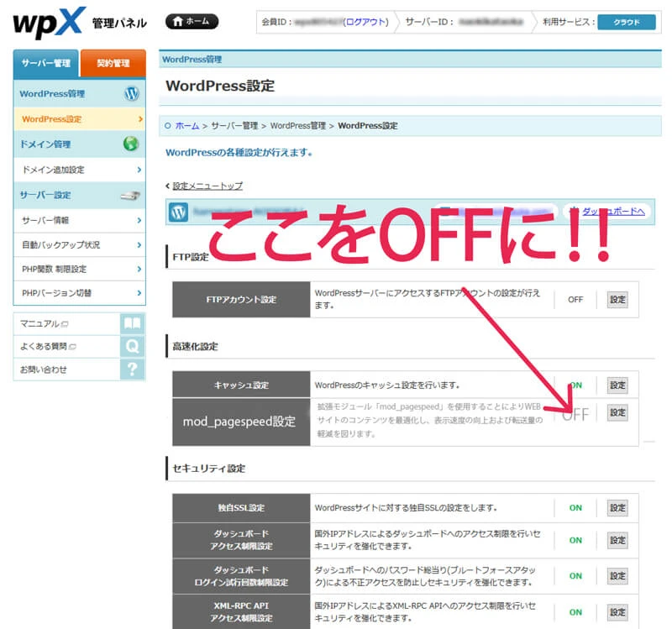Viewport: 672px width, 629px height.
Task: Click chevron beside 自動バックアップ状況
Action: (x=139, y=244)
